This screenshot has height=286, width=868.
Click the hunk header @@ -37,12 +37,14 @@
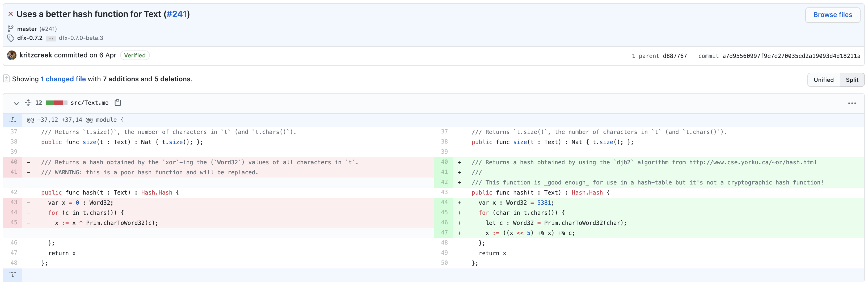(x=75, y=120)
